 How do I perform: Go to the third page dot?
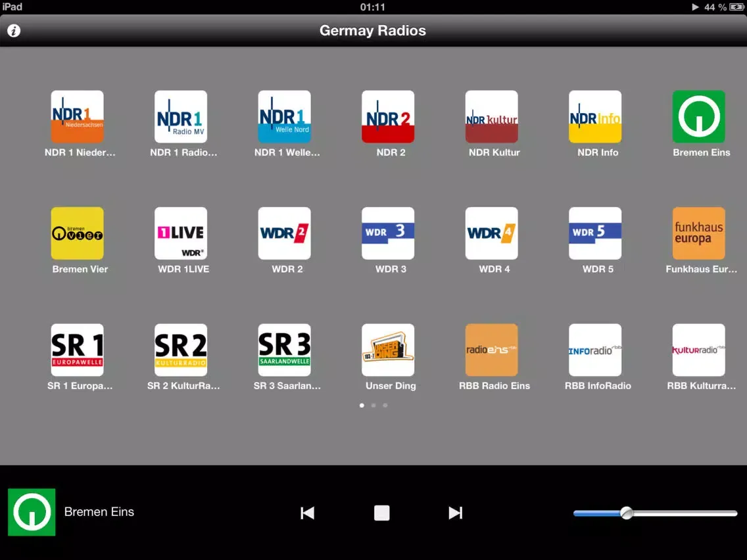[385, 406]
